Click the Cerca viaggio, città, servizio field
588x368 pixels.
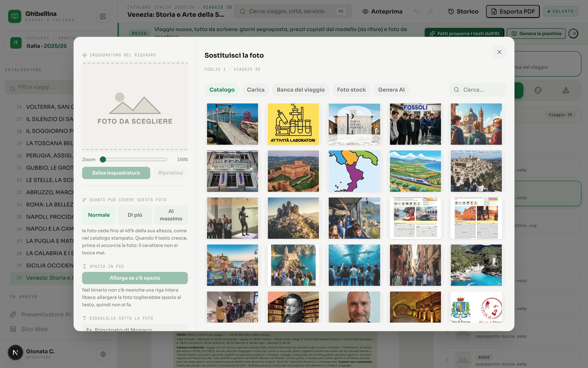pos(293,11)
